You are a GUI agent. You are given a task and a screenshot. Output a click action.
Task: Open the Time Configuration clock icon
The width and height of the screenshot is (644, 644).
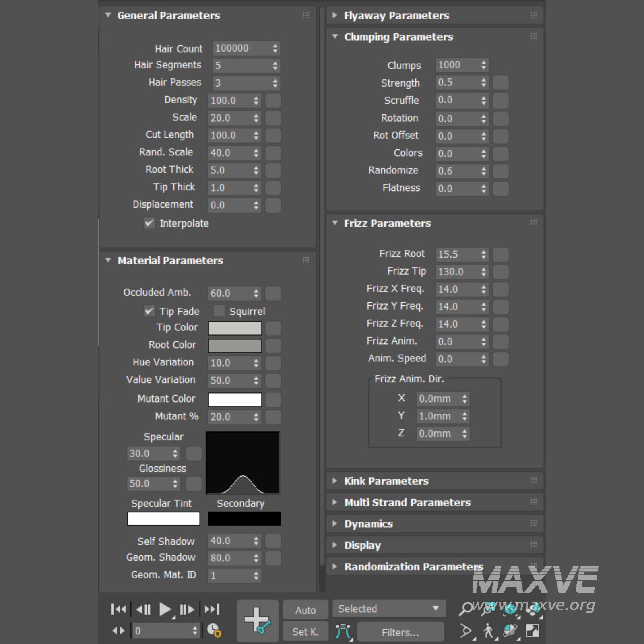pos(214,630)
